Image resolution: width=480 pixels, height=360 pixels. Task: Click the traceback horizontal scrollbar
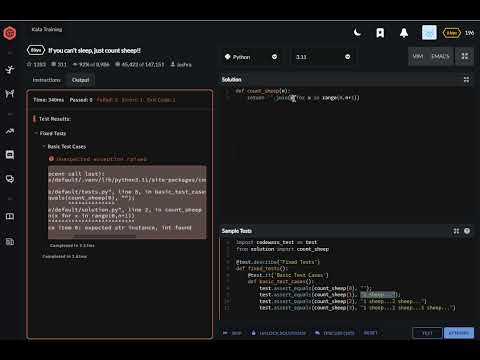[x=104, y=236]
